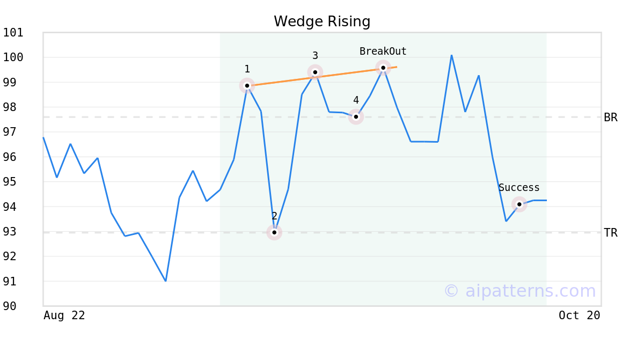Screen dimensions: 644x338
Task: Select the point 2 marker at the low
Action: coord(274,232)
